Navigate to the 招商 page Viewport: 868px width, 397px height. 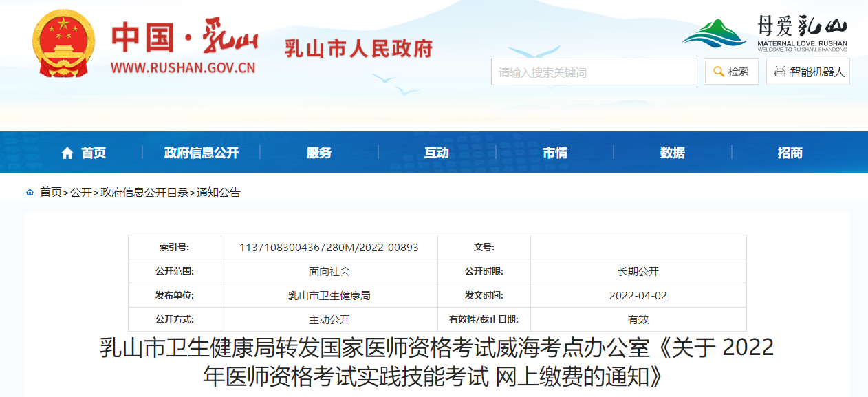(x=790, y=153)
